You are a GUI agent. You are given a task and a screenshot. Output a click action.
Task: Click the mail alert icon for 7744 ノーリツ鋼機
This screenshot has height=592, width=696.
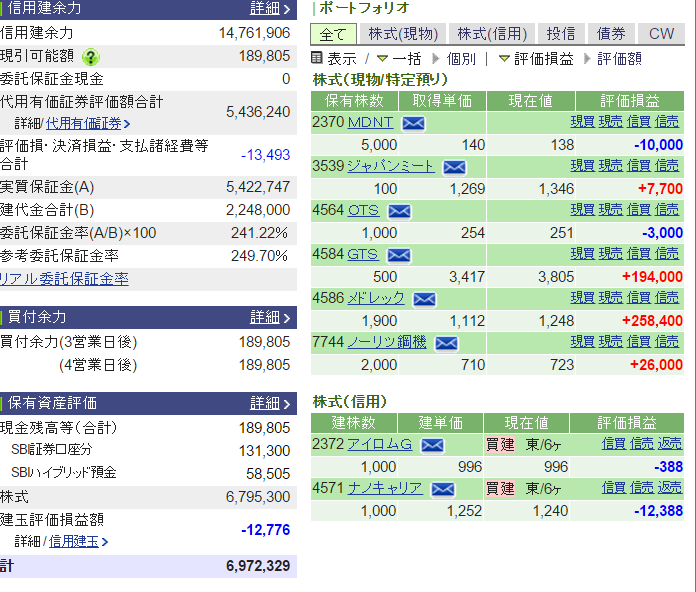click(x=447, y=343)
